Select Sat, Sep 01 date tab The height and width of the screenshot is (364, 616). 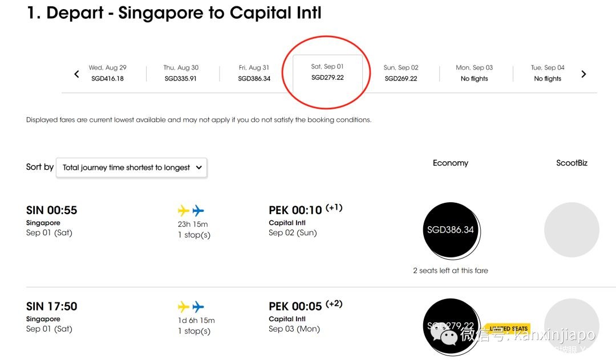[327, 72]
